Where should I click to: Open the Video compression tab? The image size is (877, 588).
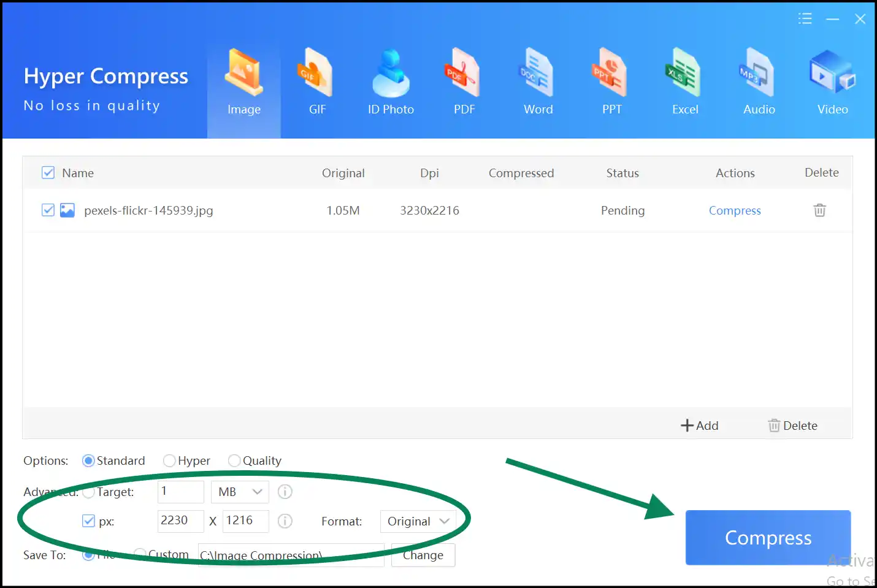coord(832,83)
